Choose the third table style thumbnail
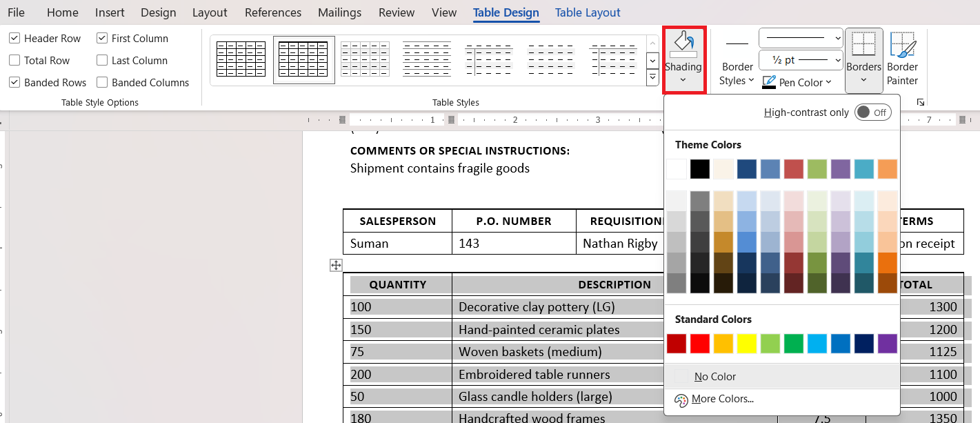 point(365,59)
